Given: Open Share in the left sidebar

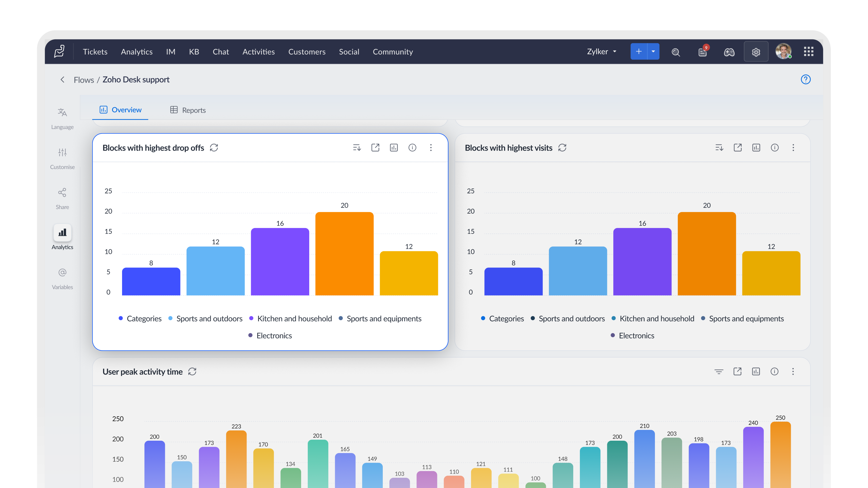Looking at the screenshot, I should click(x=62, y=199).
